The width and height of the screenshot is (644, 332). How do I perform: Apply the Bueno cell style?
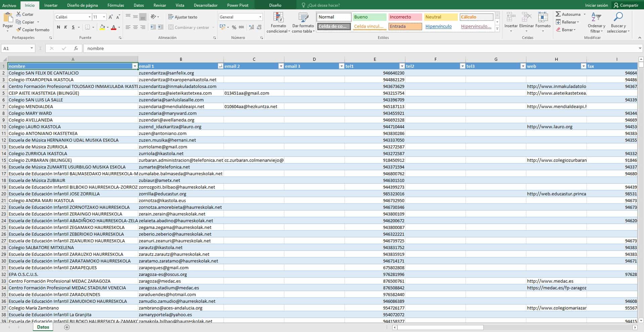tap(368, 16)
